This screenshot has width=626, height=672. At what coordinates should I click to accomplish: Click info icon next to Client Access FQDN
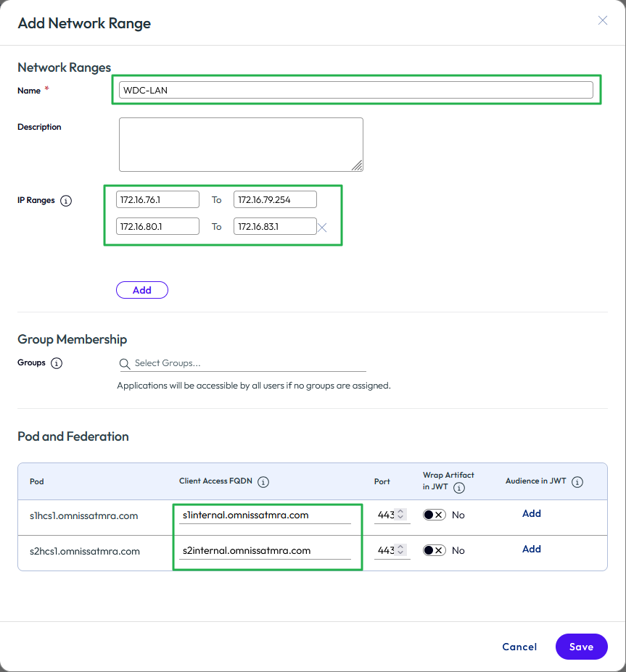[263, 482]
